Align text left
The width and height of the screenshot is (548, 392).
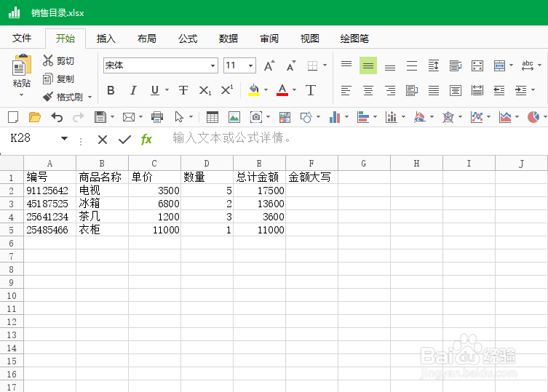tap(346, 90)
